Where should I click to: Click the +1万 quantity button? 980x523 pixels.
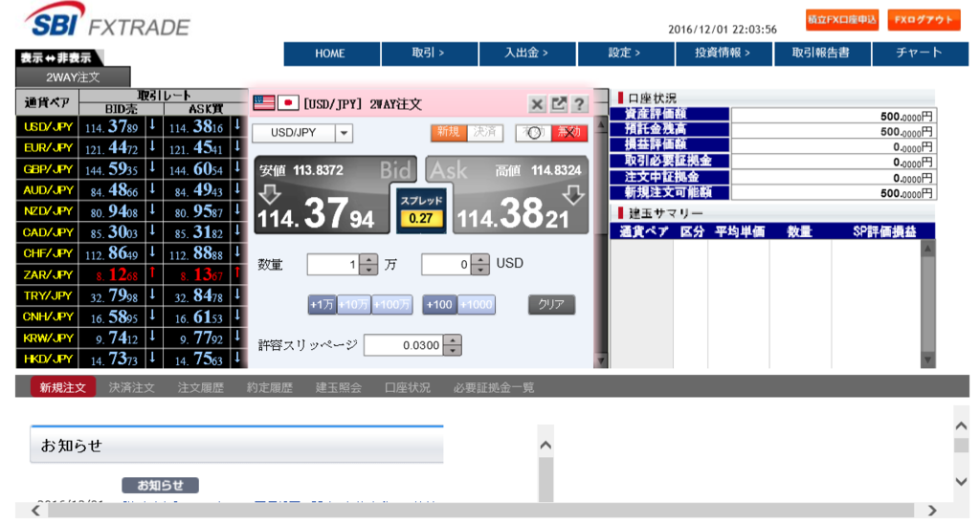pos(323,305)
